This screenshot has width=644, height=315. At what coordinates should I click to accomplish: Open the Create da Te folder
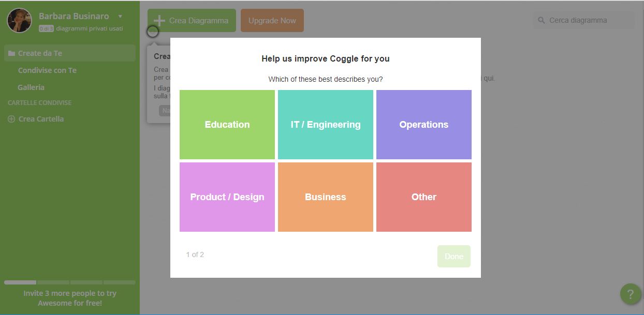coord(40,53)
